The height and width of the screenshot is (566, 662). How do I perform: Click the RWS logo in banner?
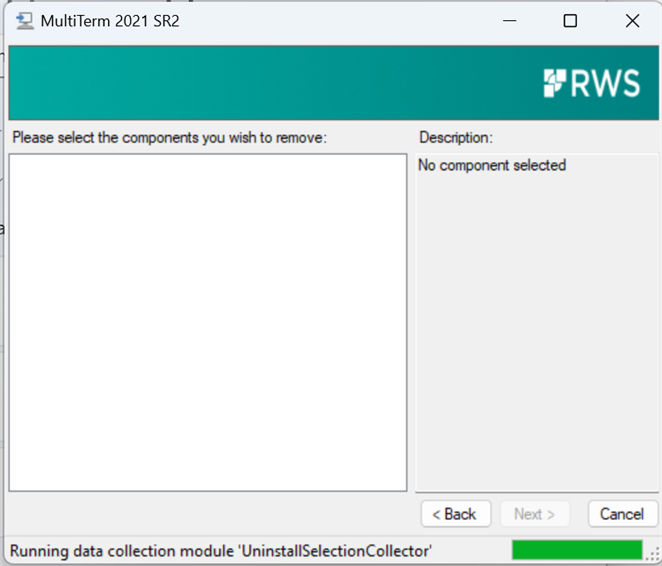(x=592, y=83)
